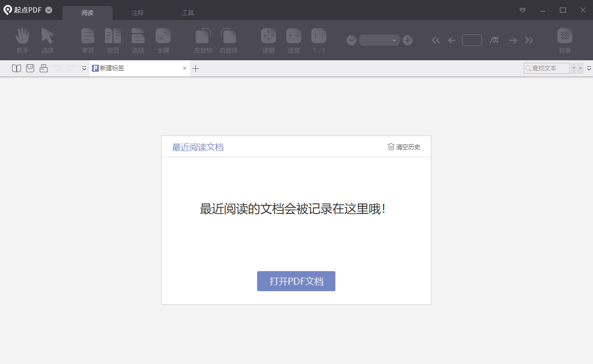Find previous match up arrow
The image size is (593, 364).
click(580, 68)
